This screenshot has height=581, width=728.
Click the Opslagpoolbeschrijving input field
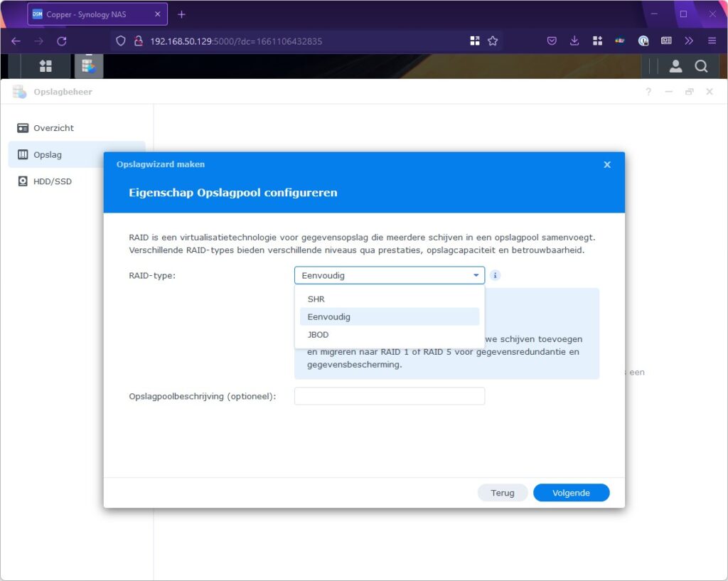[x=390, y=396]
